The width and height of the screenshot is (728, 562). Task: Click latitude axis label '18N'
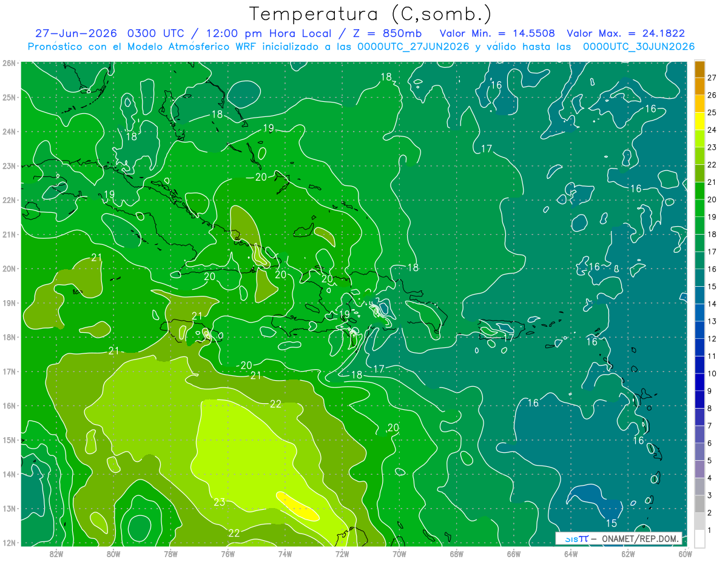[x=8, y=337]
